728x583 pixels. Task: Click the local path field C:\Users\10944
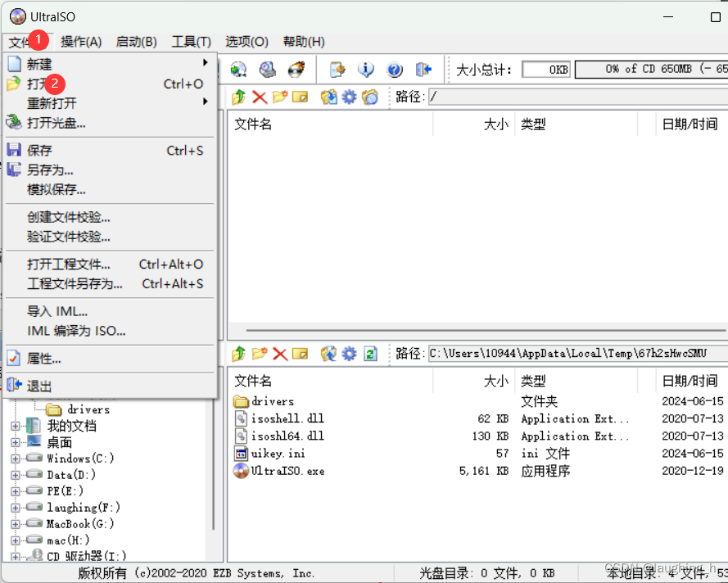pos(577,354)
